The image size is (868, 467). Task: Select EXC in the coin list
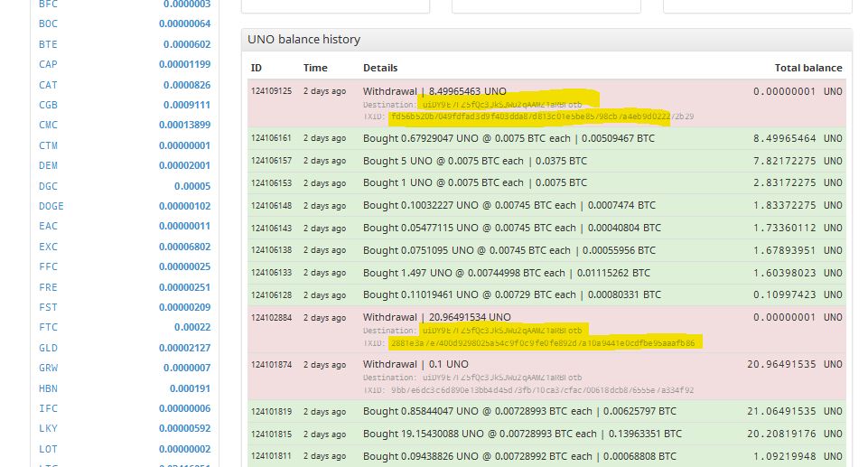coord(48,247)
